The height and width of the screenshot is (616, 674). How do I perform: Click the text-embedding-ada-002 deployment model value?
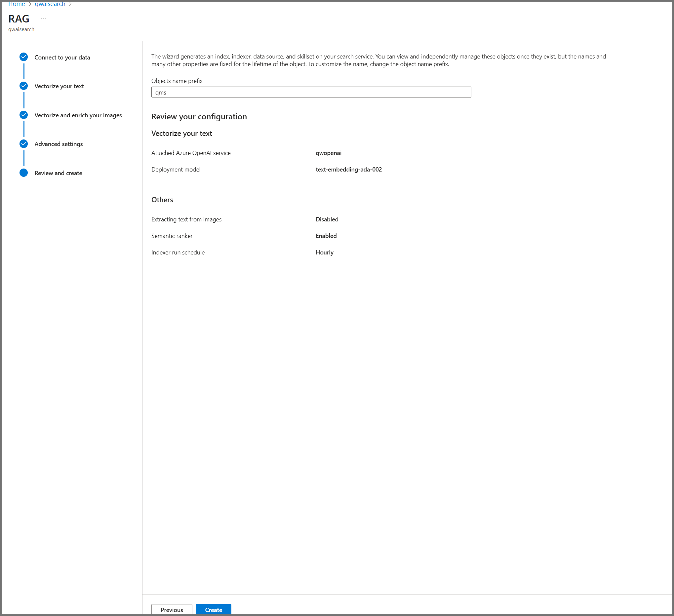tap(348, 170)
